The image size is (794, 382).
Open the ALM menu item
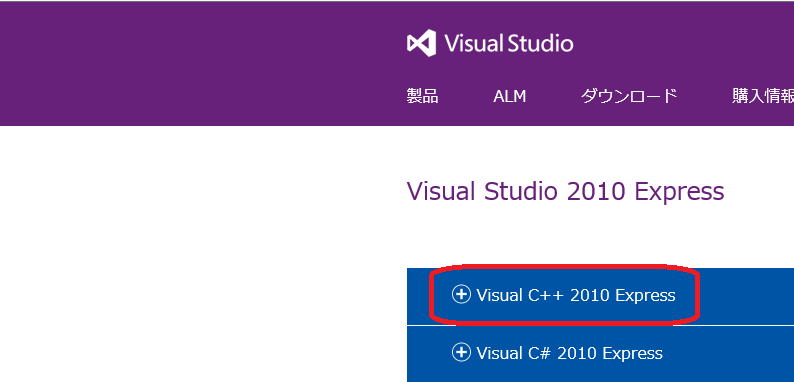click(509, 96)
